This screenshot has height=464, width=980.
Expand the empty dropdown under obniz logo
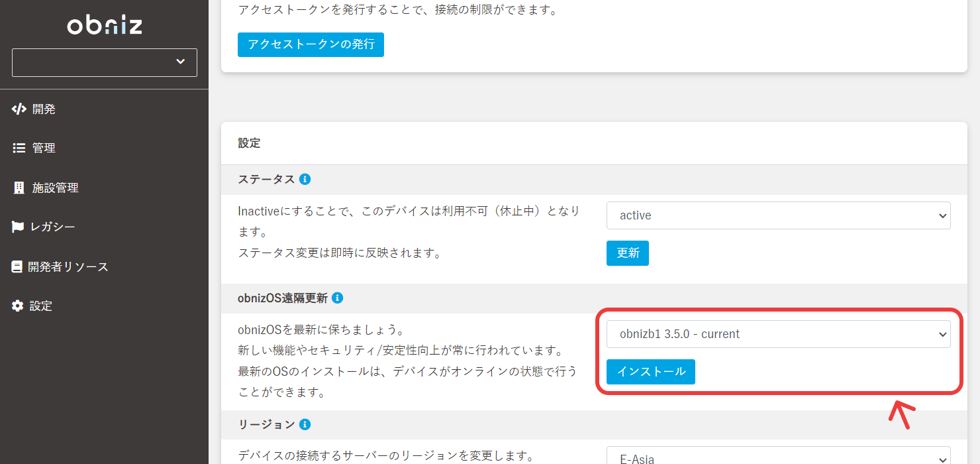pyautogui.click(x=105, y=62)
